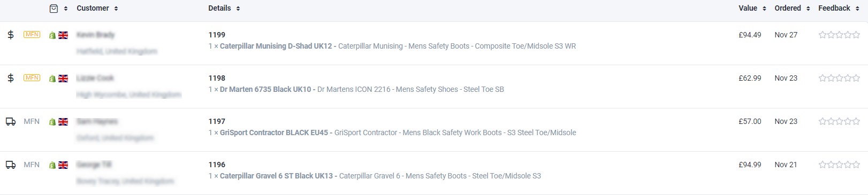Set star feedback for order 1198
This screenshot has height=195, width=868.
839,78
